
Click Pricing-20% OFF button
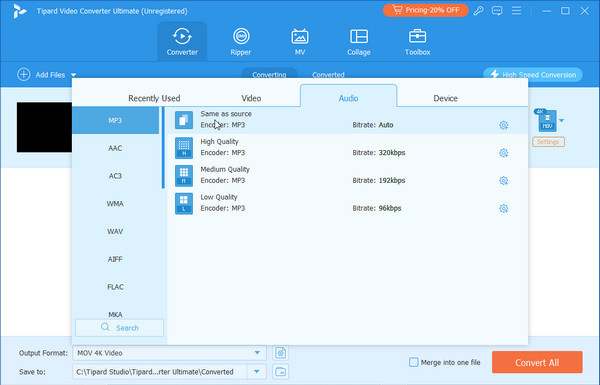426,10
